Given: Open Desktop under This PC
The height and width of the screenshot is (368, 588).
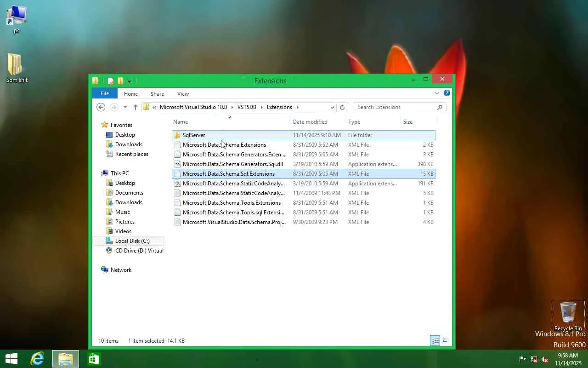Looking at the screenshot, I should point(125,183).
